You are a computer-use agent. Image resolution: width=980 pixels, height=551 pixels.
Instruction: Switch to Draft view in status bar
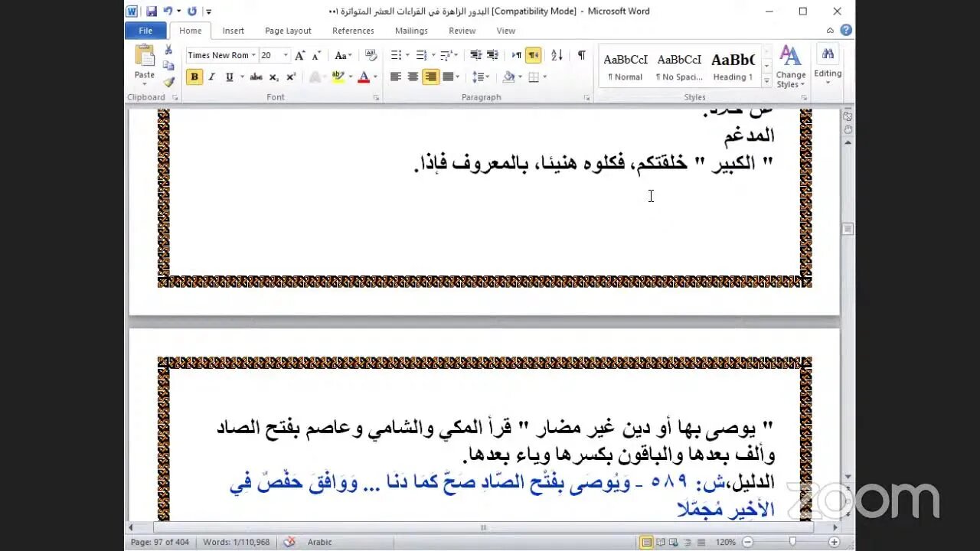(700, 542)
